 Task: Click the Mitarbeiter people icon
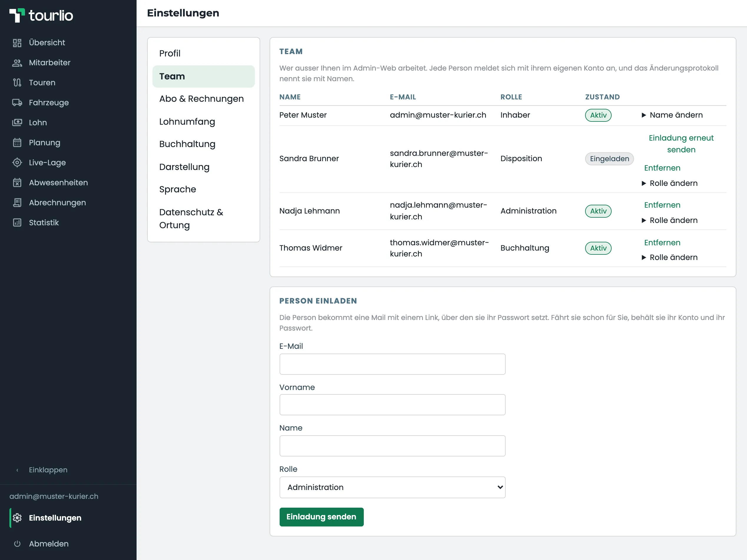coord(17,63)
